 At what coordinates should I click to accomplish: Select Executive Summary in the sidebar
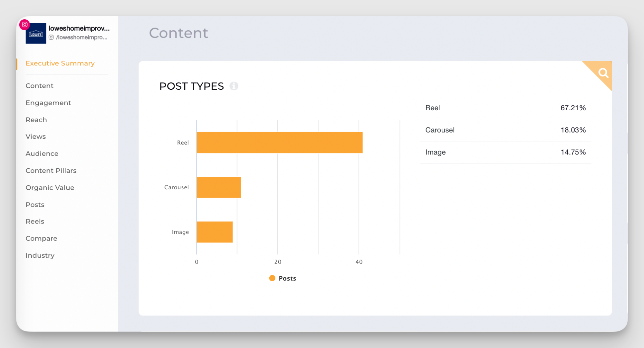pyautogui.click(x=60, y=63)
